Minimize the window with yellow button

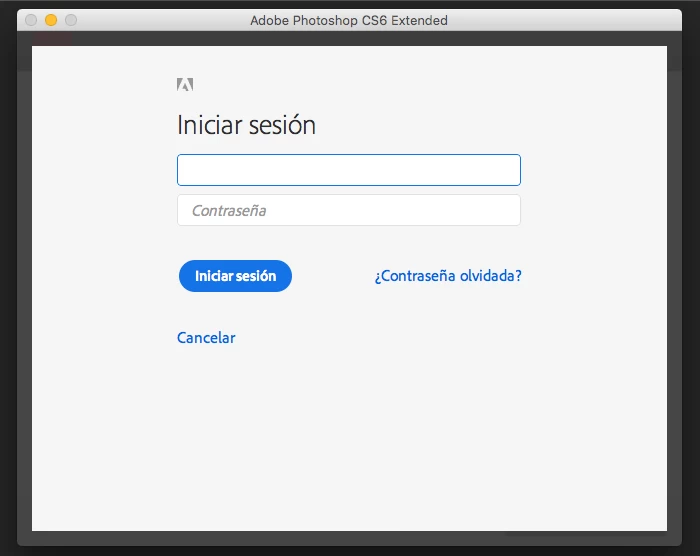coord(51,20)
